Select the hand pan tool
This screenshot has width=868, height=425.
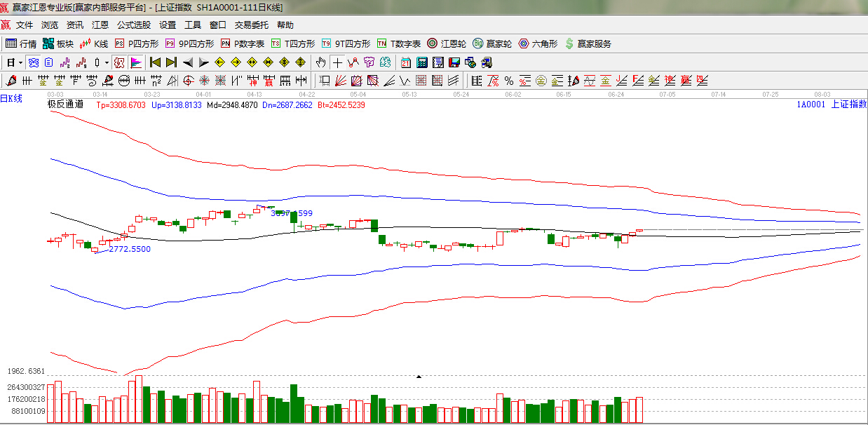321,62
